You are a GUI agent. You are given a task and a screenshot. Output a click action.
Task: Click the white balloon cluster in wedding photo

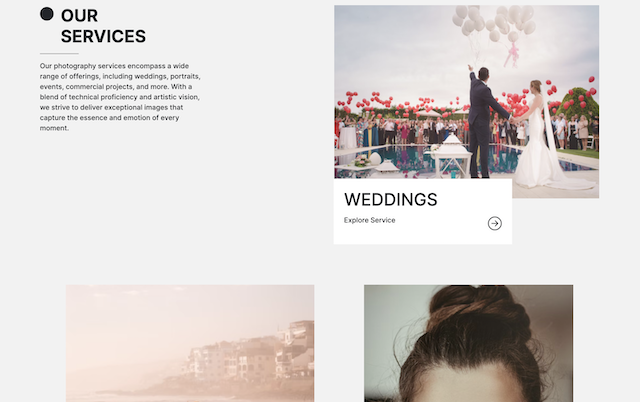(494, 20)
